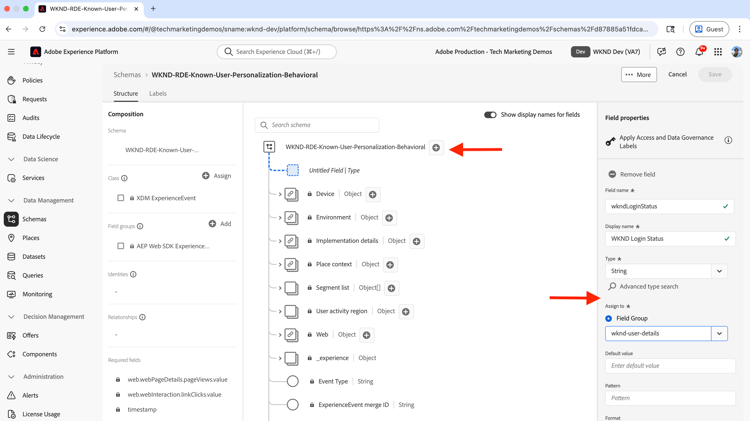This screenshot has height=421, width=750.
Task: Check the XDM ExperienceEvent class checkbox
Action: (x=121, y=198)
